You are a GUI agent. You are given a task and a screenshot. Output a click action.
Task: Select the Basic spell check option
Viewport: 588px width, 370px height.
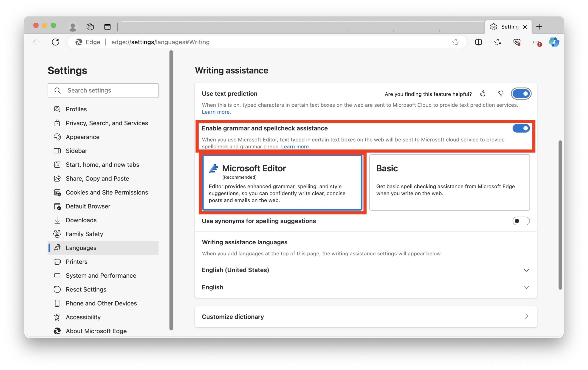click(449, 182)
